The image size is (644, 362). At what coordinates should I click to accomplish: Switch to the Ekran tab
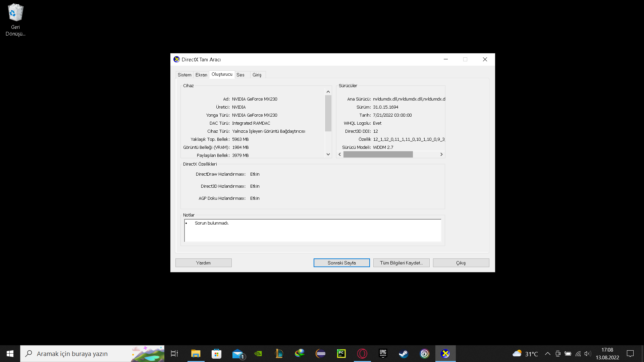[201, 75]
